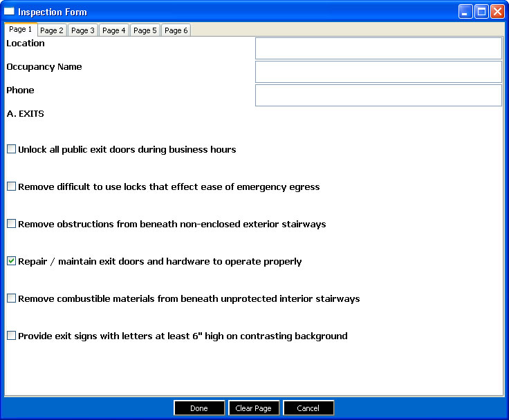
Task: Tick 'Remove difficult to use locks' checkbox
Action: click(x=11, y=187)
